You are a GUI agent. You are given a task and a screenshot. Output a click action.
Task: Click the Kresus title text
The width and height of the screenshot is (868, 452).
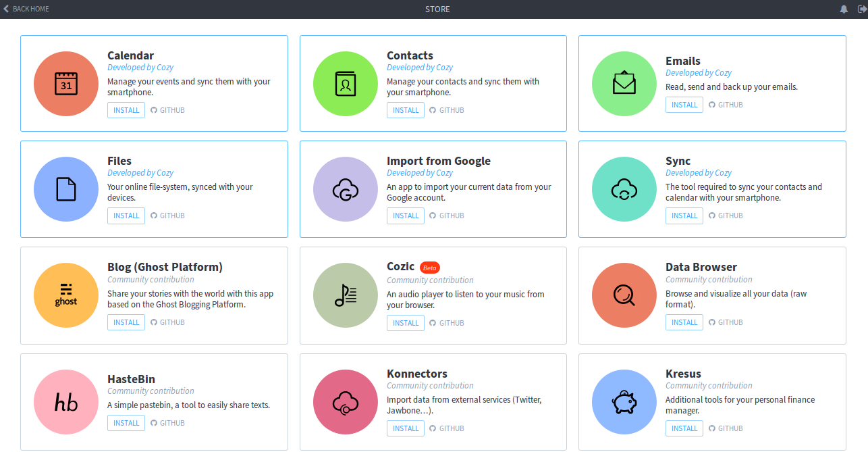[683, 374]
